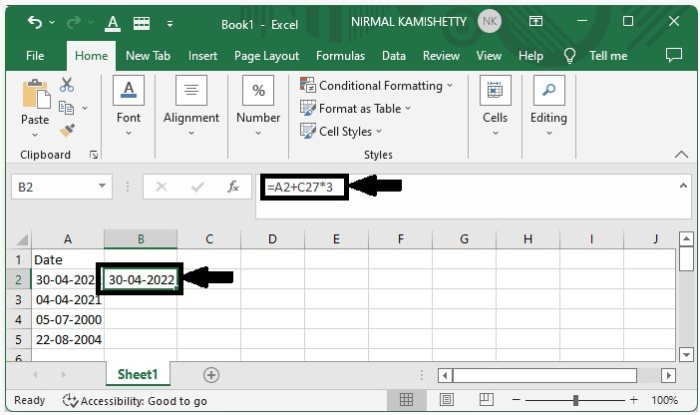Click the Comments speech bubble icon
The width and height of the screenshot is (700, 415).
tap(674, 56)
